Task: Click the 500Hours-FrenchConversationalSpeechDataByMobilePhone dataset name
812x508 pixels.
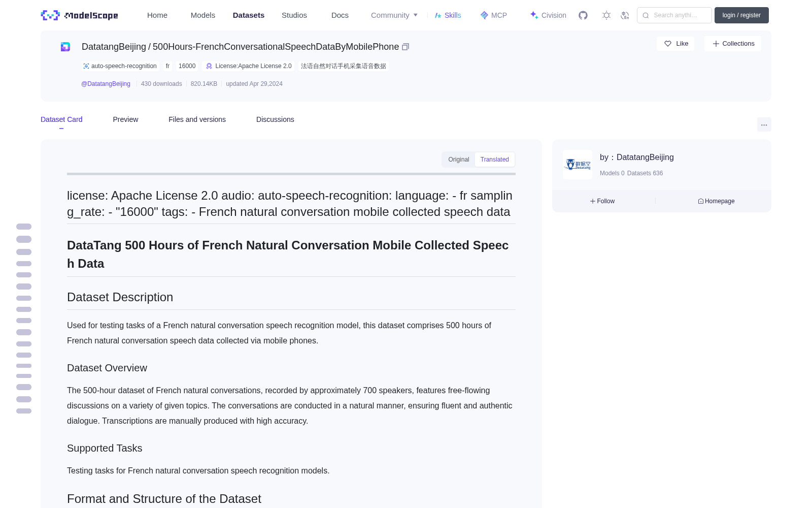Action: (x=276, y=47)
